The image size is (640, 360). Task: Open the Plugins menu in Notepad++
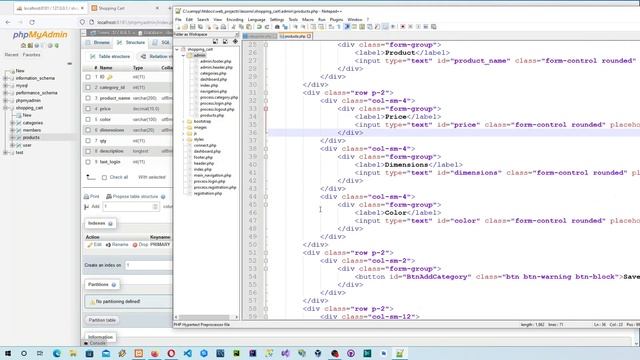[x=336, y=20]
